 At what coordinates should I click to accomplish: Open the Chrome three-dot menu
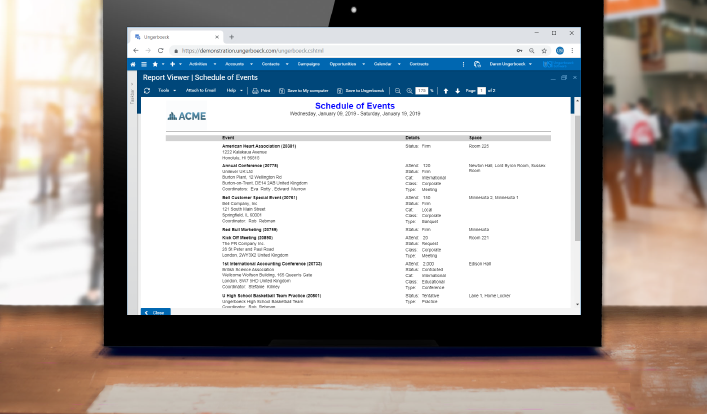572,51
